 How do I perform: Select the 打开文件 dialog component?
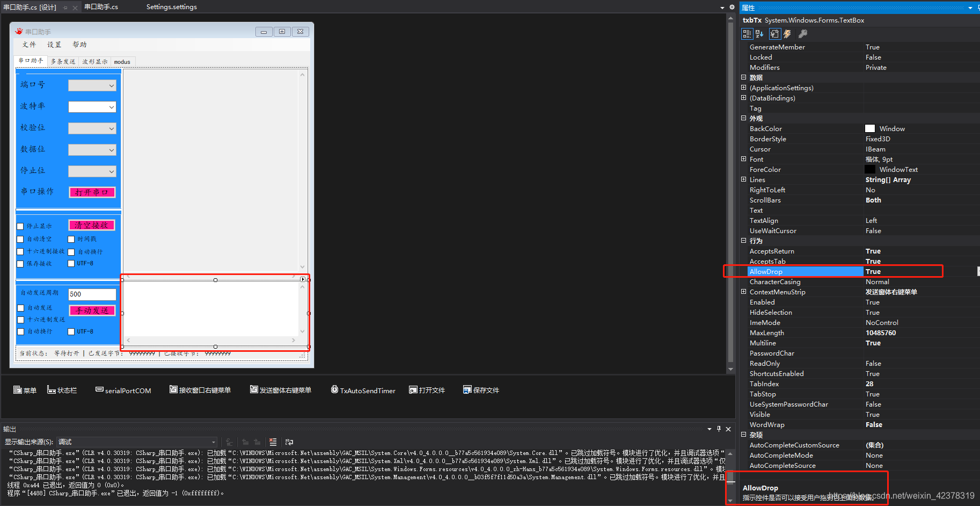[x=427, y=390]
